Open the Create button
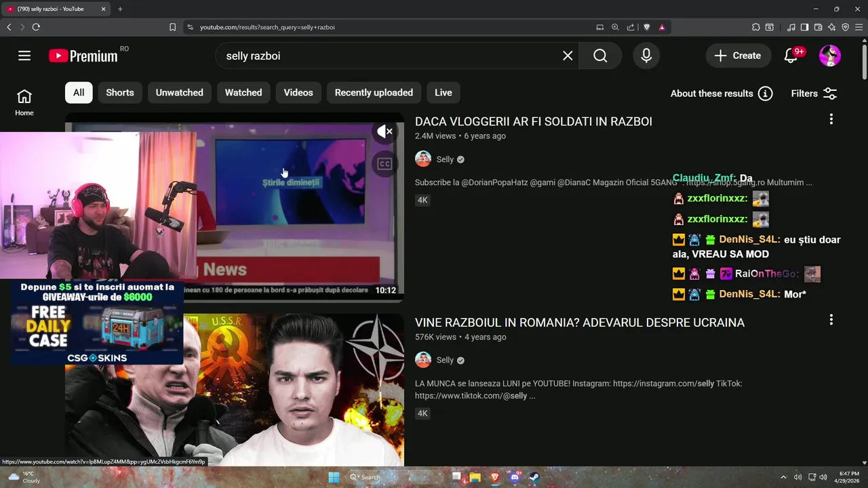868x488 pixels. (x=738, y=56)
